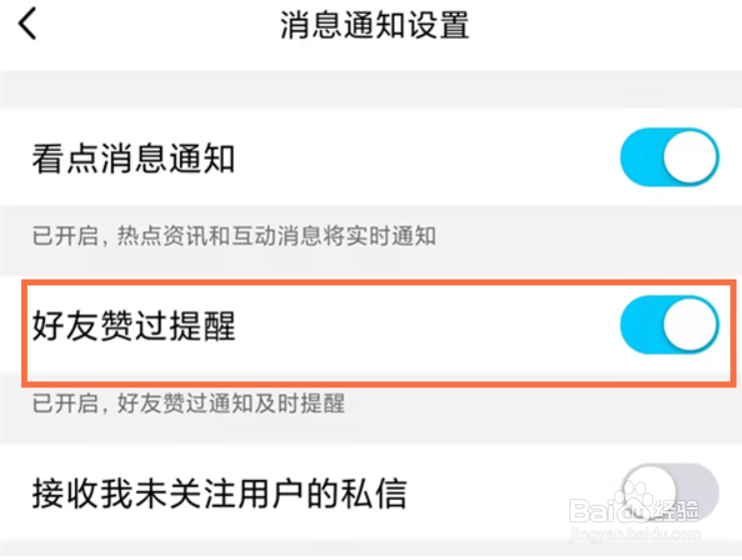Tap the 消息通知设置 page title
The width and height of the screenshot is (742, 560).
[x=374, y=25]
